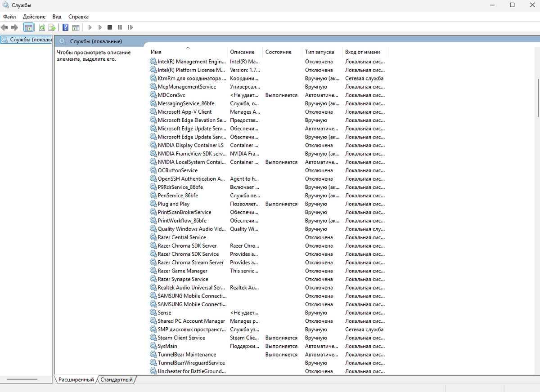
Task: Click the gear icon beside Sense service
Action: pos(153,312)
